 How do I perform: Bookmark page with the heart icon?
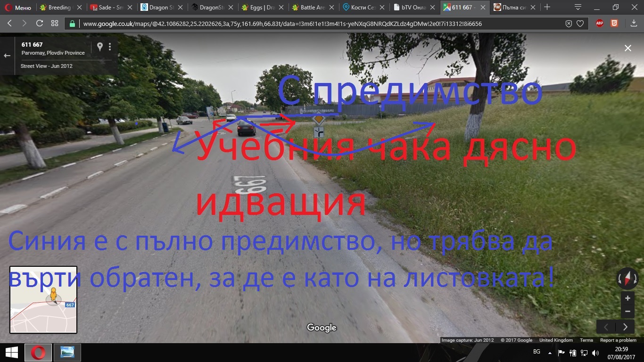click(580, 24)
